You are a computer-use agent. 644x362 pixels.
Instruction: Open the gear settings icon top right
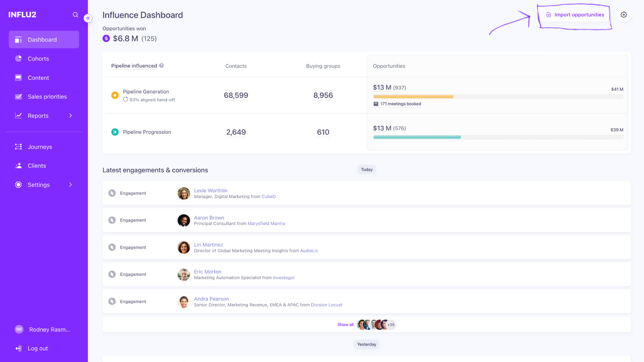click(x=624, y=15)
